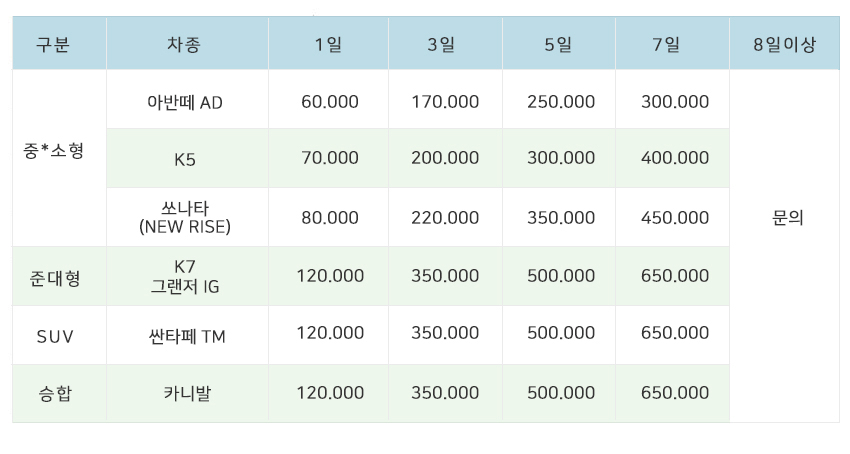Image resolution: width=850 pixels, height=454 pixels.
Task: Click the 문의 inquiry cell
Action: point(784,218)
